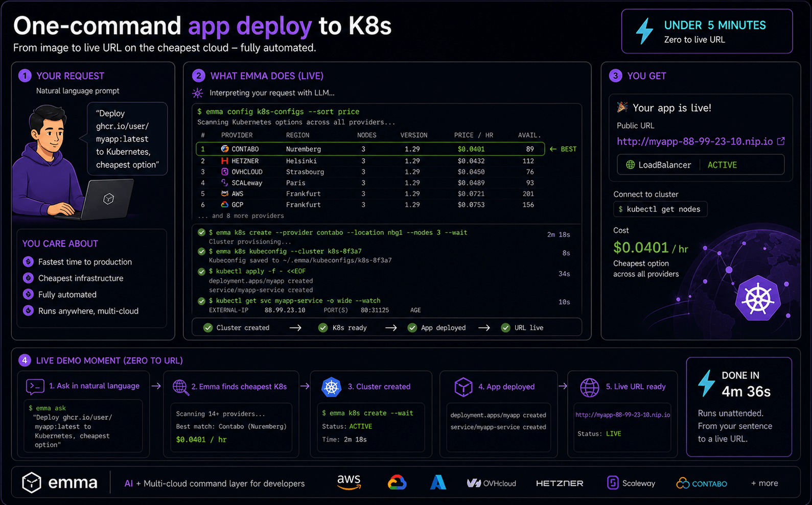Click the green check beside kubectl apply command

pyautogui.click(x=202, y=271)
